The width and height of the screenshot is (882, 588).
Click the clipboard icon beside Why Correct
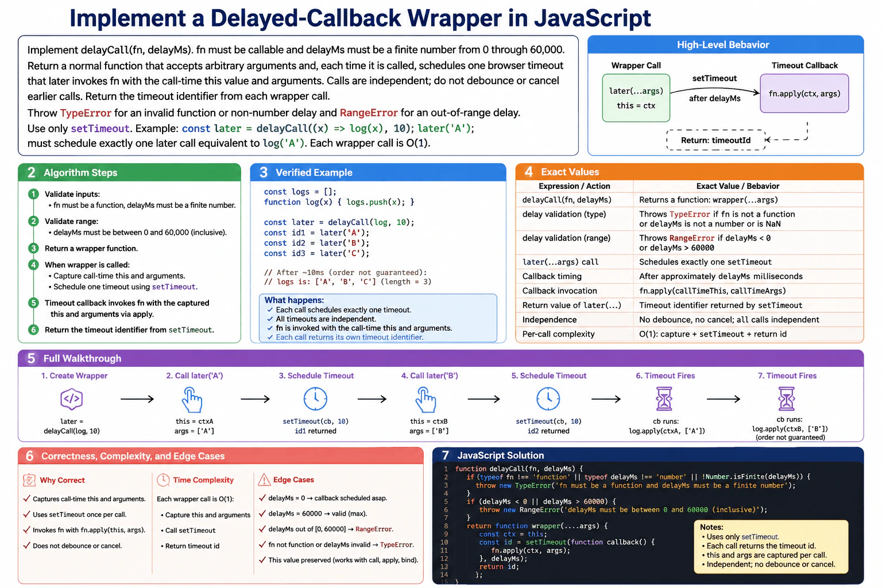click(29, 479)
